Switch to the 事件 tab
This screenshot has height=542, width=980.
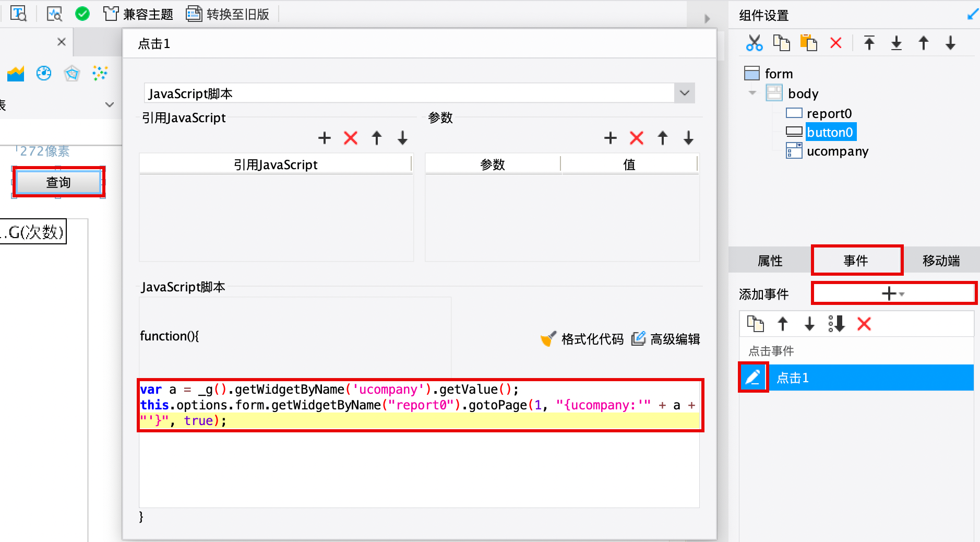pos(856,261)
